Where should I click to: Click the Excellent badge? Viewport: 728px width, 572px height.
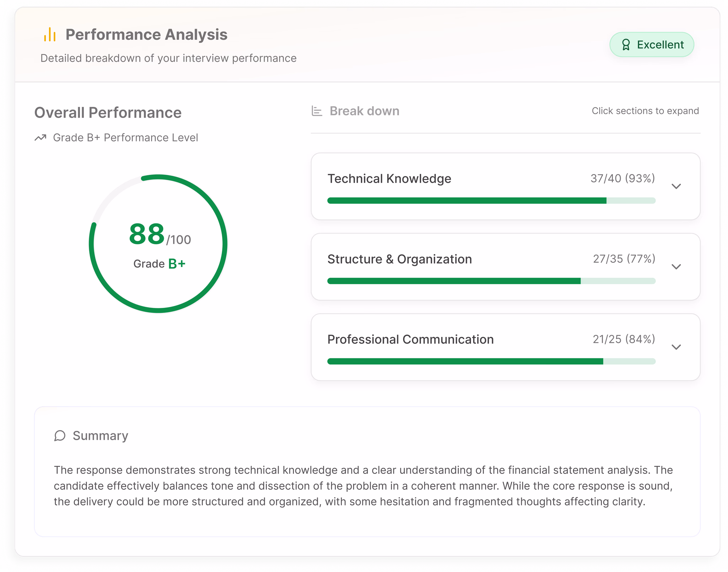point(652,45)
